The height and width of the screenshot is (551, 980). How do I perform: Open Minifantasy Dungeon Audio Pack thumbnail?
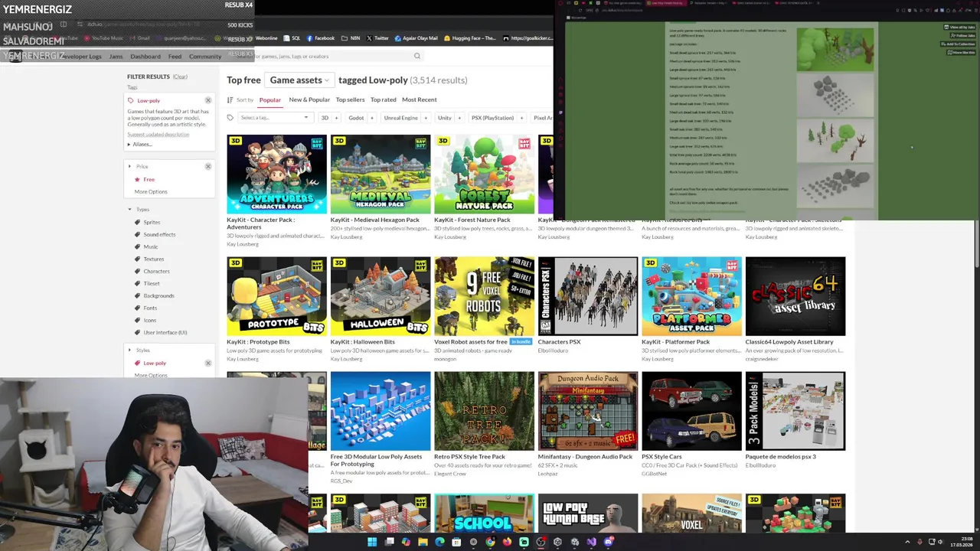588,411
